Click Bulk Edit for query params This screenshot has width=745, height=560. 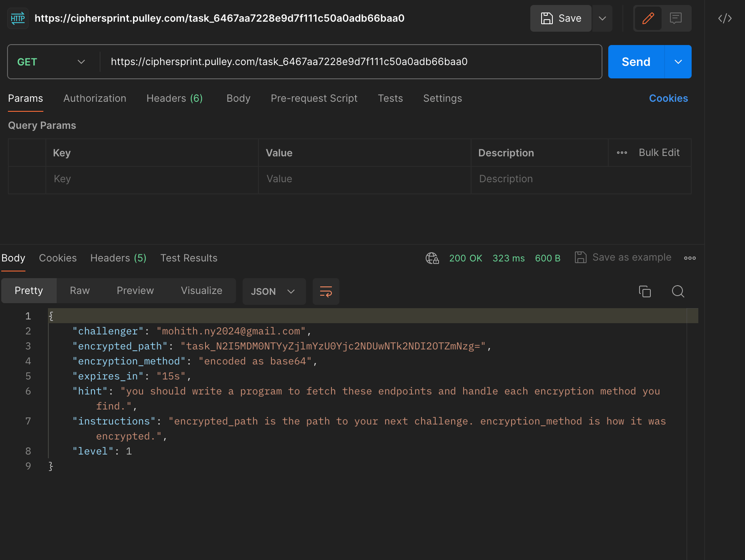click(x=659, y=153)
